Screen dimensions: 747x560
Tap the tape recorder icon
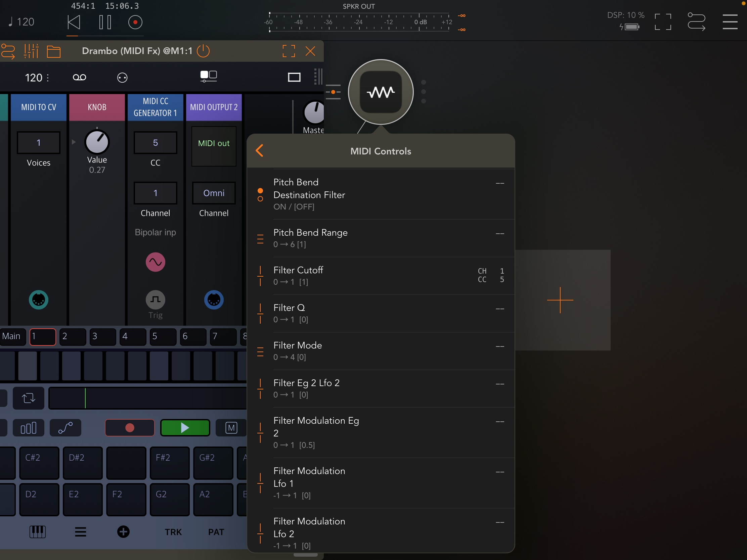79,77
